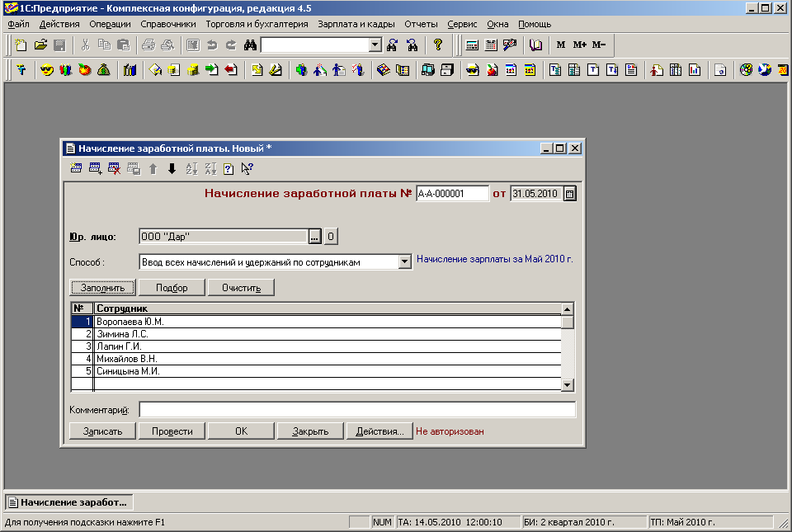This screenshot has width=792, height=532.
Task: Click the M memory button in the toolbar
Action: [561, 45]
